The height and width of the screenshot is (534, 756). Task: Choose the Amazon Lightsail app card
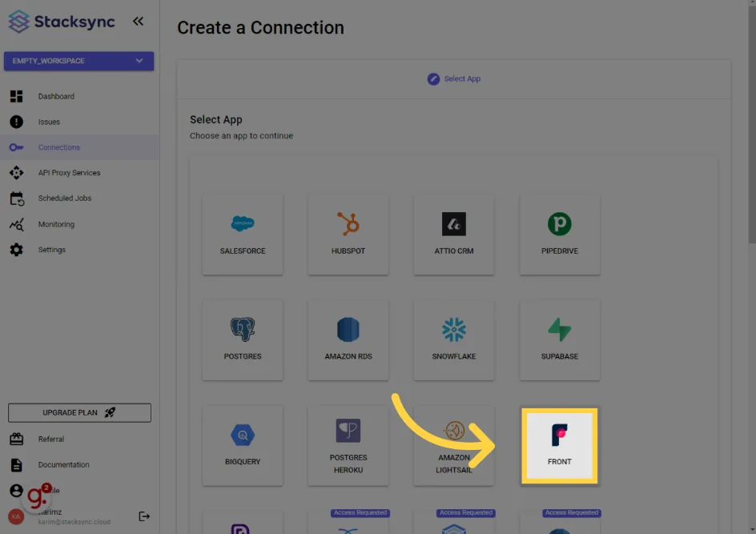click(454, 446)
